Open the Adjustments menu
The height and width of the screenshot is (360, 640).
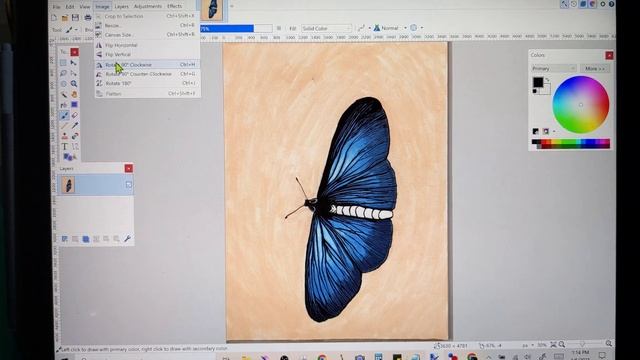(x=147, y=7)
